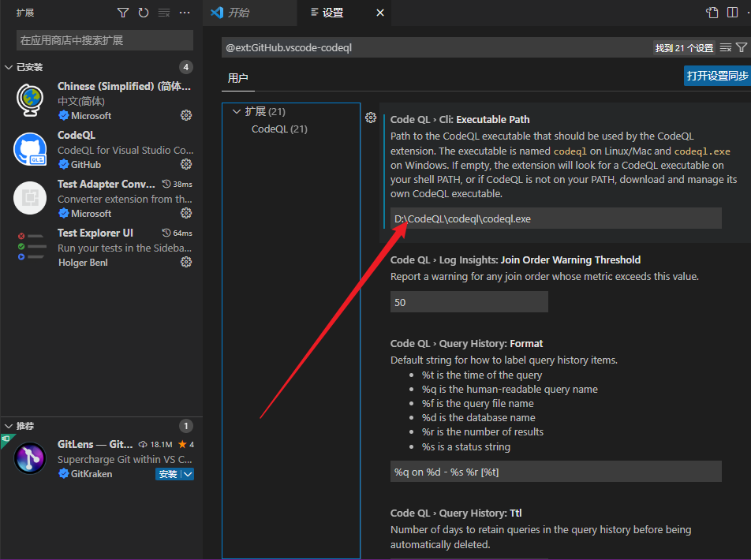The width and height of the screenshot is (751, 560).
Task: Click the GitKraken publisher label
Action: coord(92,474)
